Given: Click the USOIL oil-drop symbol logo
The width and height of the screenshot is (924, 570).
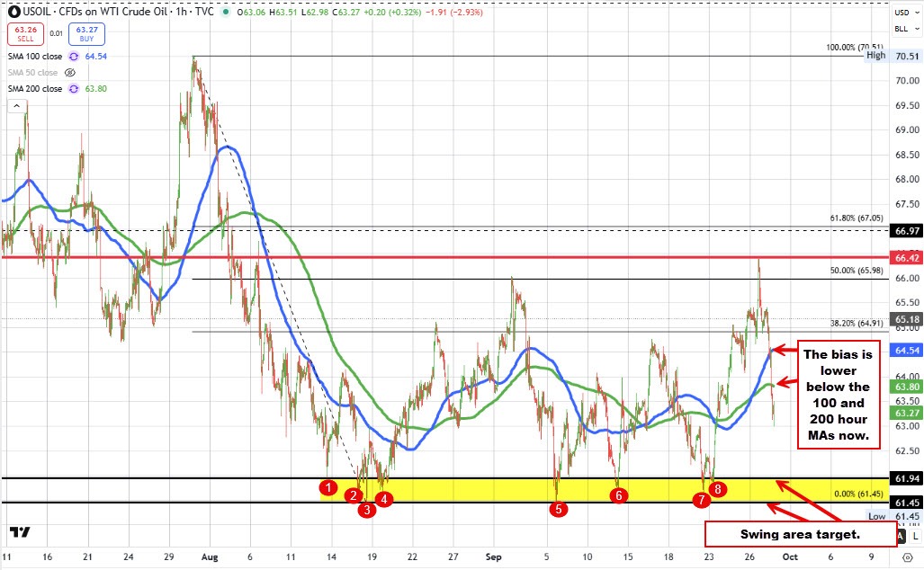Looking at the screenshot, I should coord(14,11).
